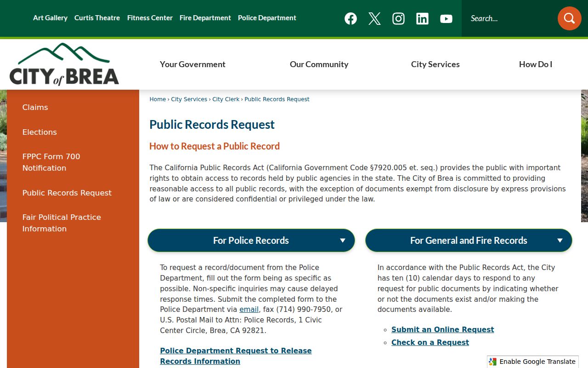Open the X (Twitter) icon link
This screenshot has width=588, height=368.
pyautogui.click(x=374, y=18)
